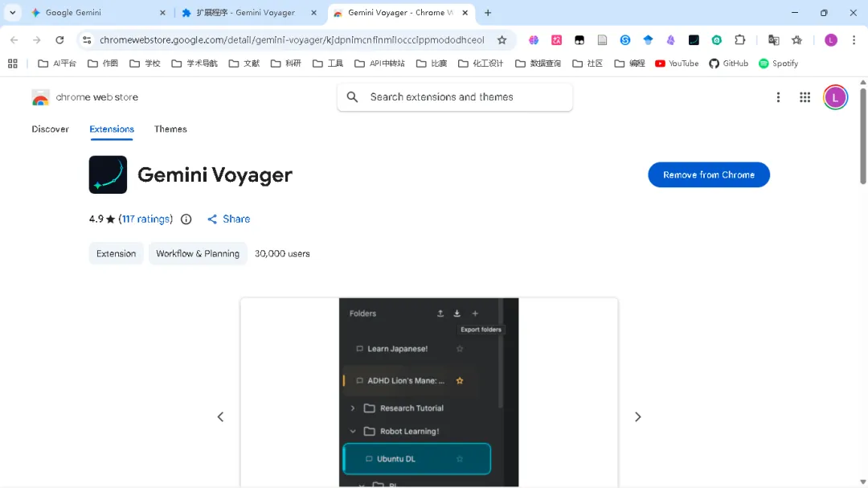Click the Remove from Chrome button

[x=709, y=174]
